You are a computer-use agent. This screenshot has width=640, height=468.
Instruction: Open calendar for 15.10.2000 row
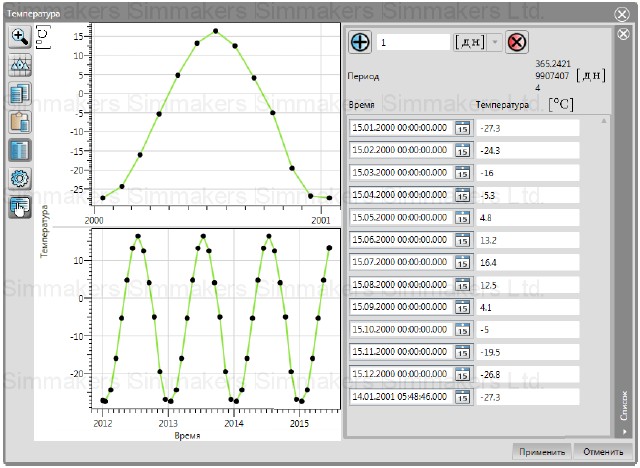pyautogui.click(x=462, y=329)
